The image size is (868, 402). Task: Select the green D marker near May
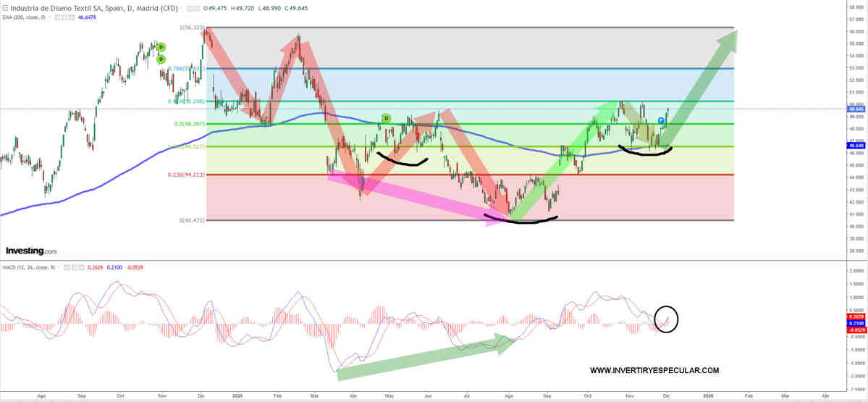[387, 118]
